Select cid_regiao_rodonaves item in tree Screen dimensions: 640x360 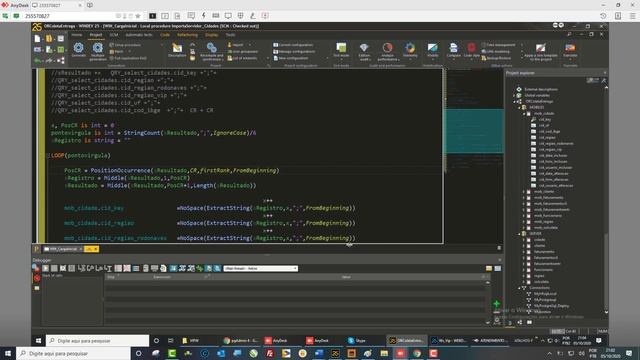click(556, 144)
